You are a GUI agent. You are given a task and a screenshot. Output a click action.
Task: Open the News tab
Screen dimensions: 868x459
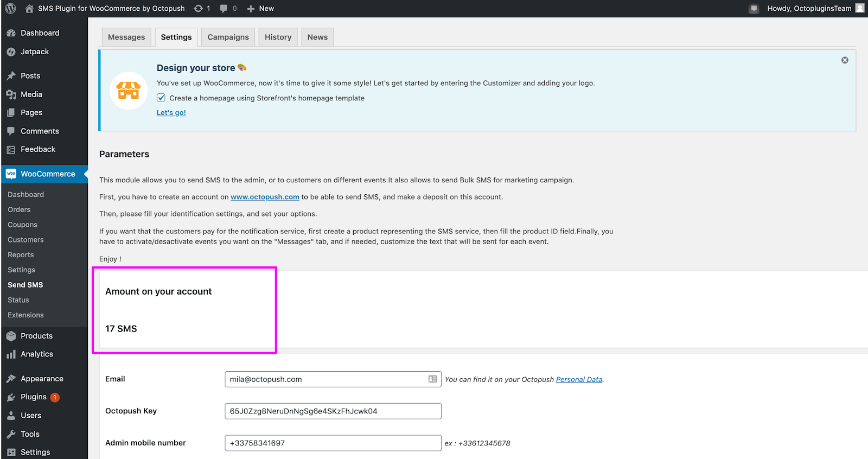317,37
